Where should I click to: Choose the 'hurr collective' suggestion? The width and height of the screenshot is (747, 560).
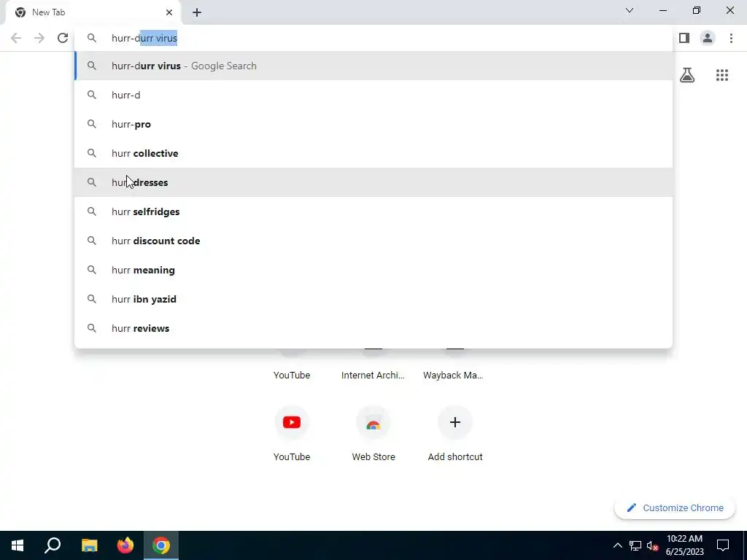[x=373, y=153]
